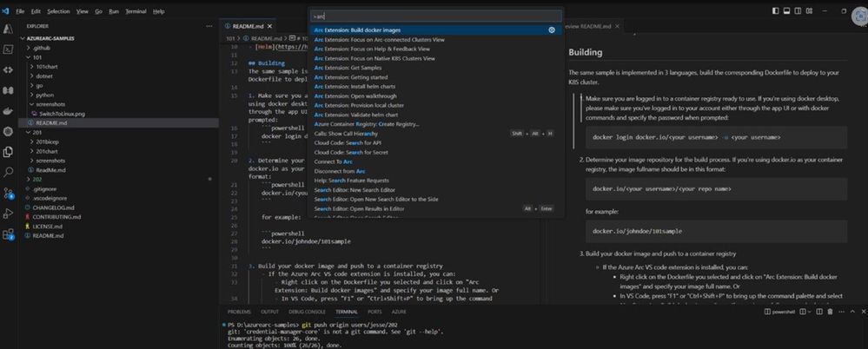Select Arc Extension: Install helm charts
The image size is (868, 349).
click(x=436, y=86)
